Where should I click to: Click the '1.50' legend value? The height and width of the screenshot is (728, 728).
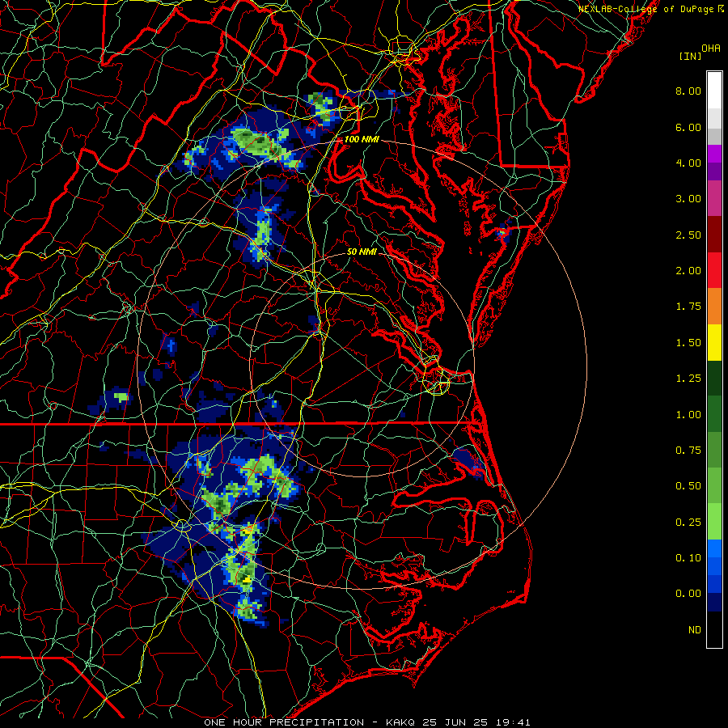point(688,343)
